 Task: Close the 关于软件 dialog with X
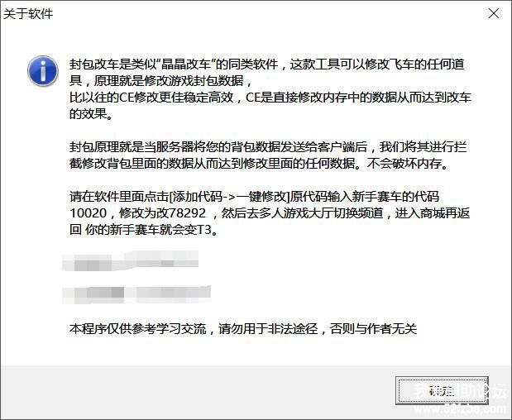pyautogui.click(x=494, y=13)
